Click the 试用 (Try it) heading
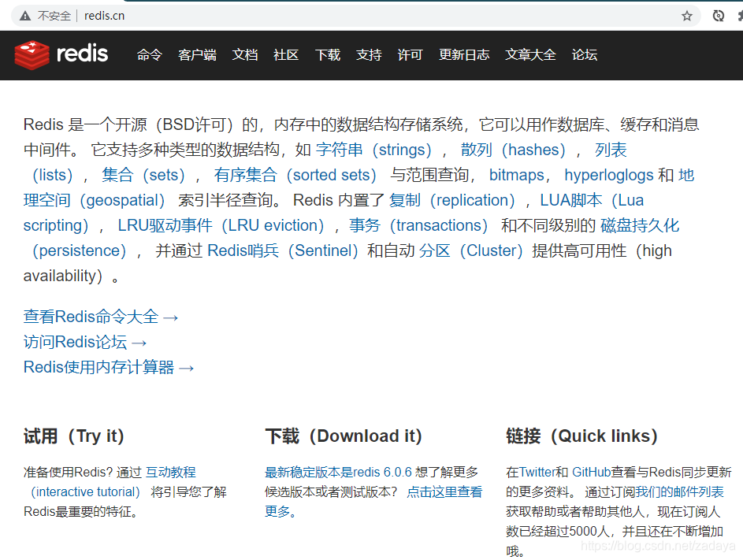Screen dimensions: 743x560 74,436
